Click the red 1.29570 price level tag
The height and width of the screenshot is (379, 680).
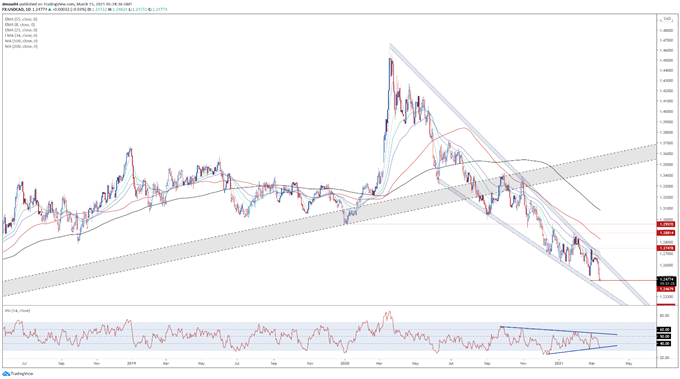click(666, 224)
